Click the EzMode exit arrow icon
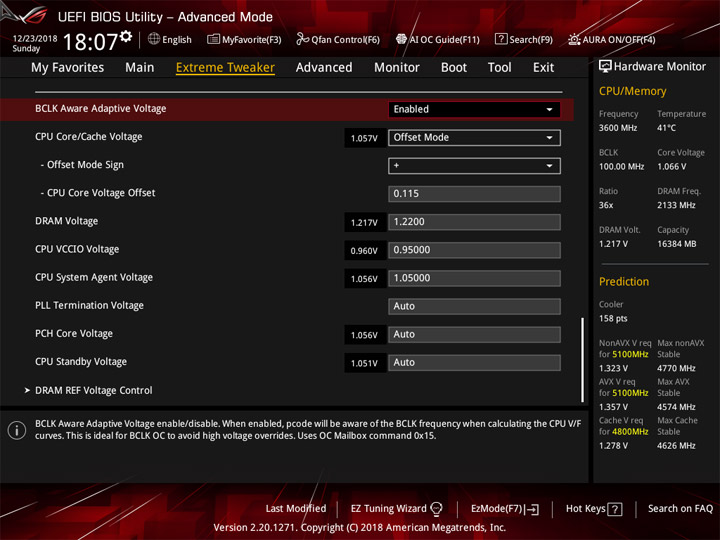The height and width of the screenshot is (540, 720). coord(533,509)
